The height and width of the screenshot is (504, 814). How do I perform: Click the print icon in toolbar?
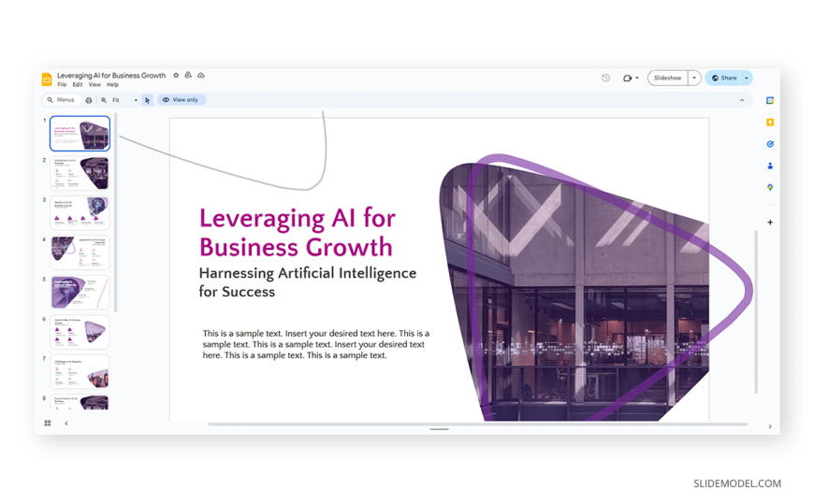(89, 100)
